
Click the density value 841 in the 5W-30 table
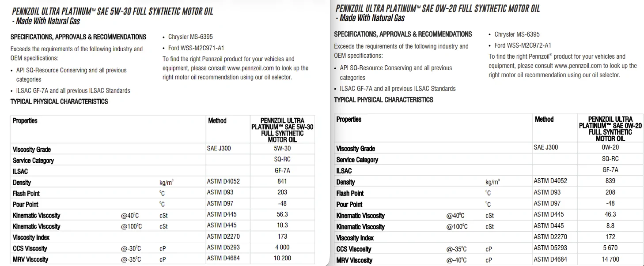(x=282, y=181)
